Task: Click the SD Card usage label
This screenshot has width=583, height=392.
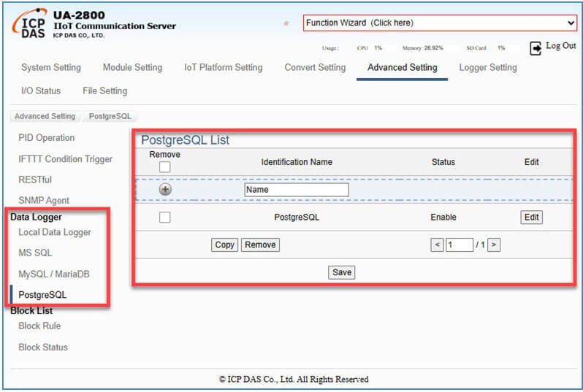Action: coord(476,48)
